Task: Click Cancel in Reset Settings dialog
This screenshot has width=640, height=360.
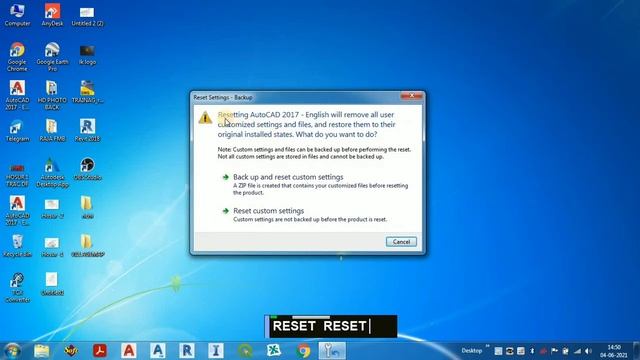Action: tap(401, 242)
